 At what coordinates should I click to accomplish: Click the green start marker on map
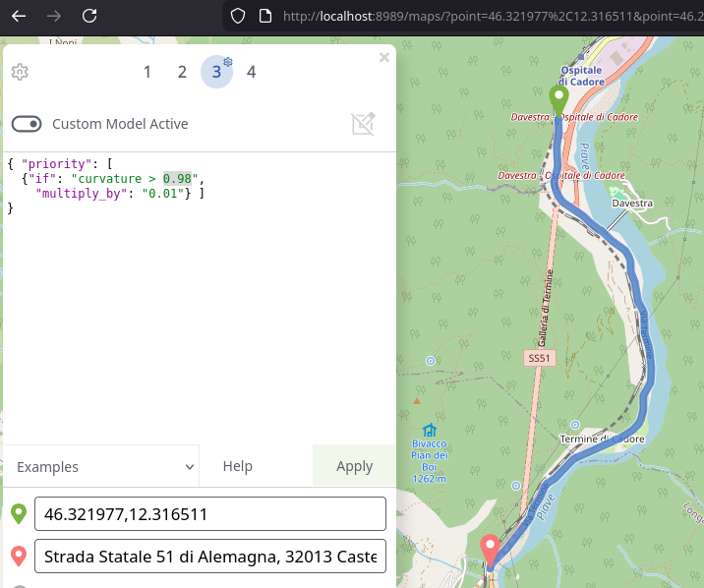tap(559, 99)
